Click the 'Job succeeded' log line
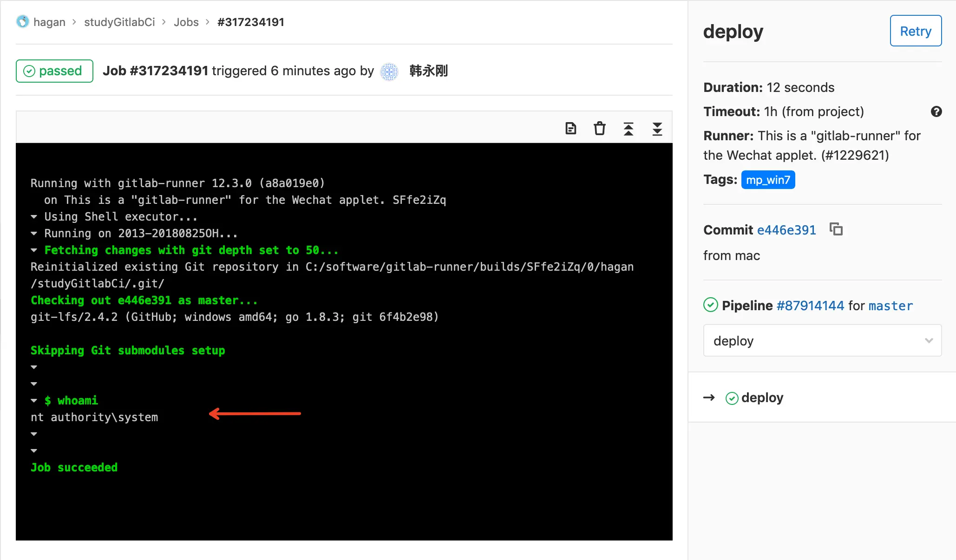Image resolution: width=956 pixels, height=560 pixels. click(74, 467)
